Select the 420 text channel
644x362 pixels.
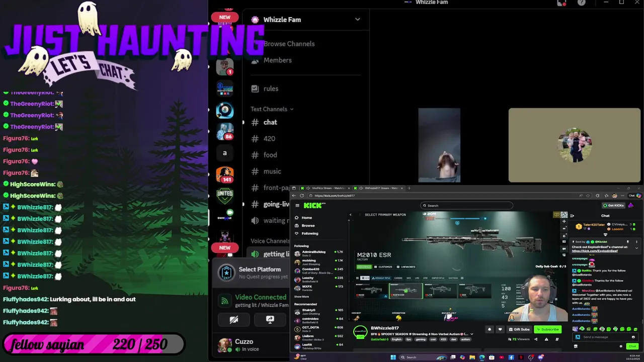269,139
